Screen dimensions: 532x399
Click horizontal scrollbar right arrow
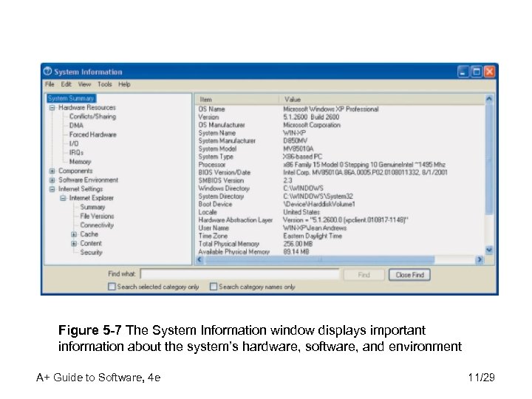click(480, 260)
